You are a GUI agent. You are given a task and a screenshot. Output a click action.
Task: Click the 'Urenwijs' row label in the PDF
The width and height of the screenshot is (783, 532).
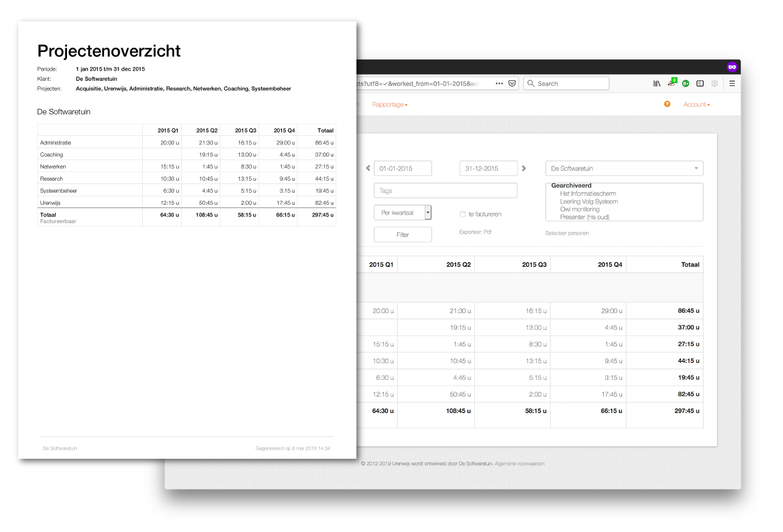[50, 203]
